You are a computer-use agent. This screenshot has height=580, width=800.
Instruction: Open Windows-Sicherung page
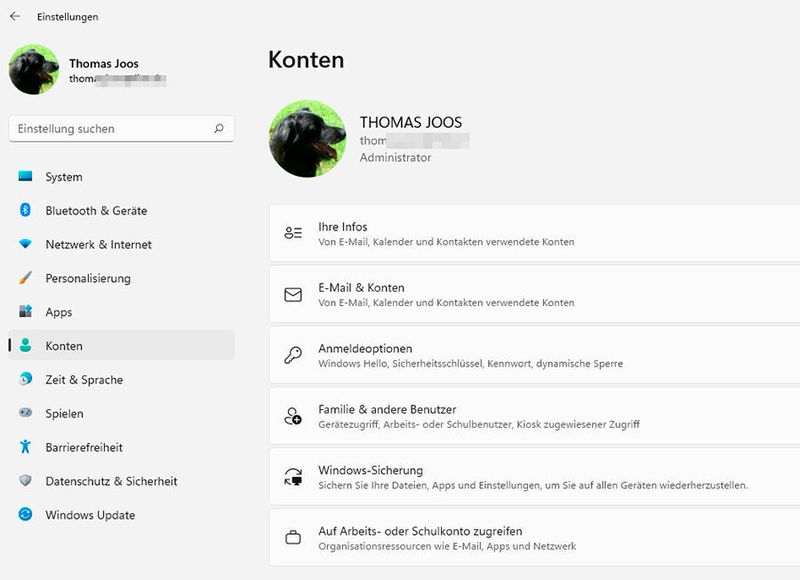(534, 476)
